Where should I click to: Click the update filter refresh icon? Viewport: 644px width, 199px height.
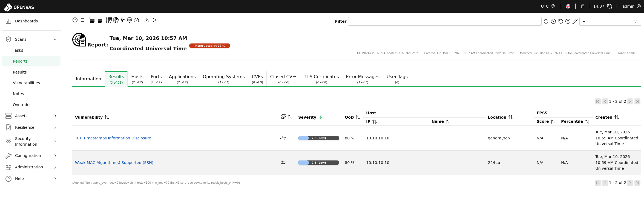coord(546,21)
